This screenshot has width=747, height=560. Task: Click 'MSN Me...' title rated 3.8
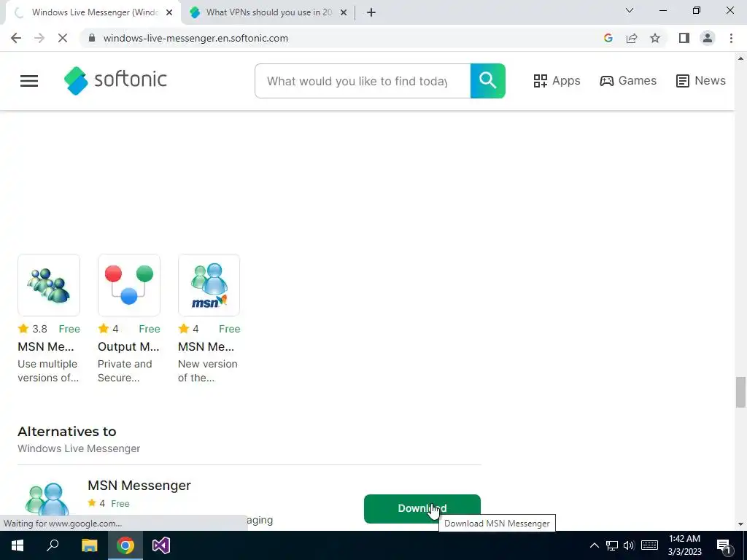[x=46, y=346]
